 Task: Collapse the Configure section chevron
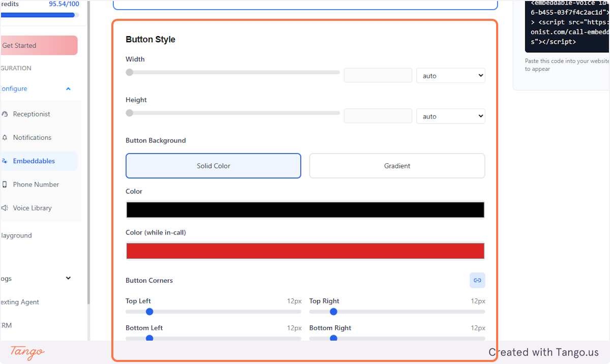tap(69, 89)
